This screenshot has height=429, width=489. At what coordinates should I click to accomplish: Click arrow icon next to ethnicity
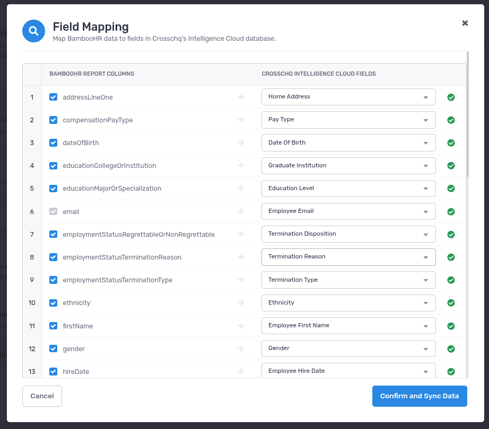coord(241,303)
